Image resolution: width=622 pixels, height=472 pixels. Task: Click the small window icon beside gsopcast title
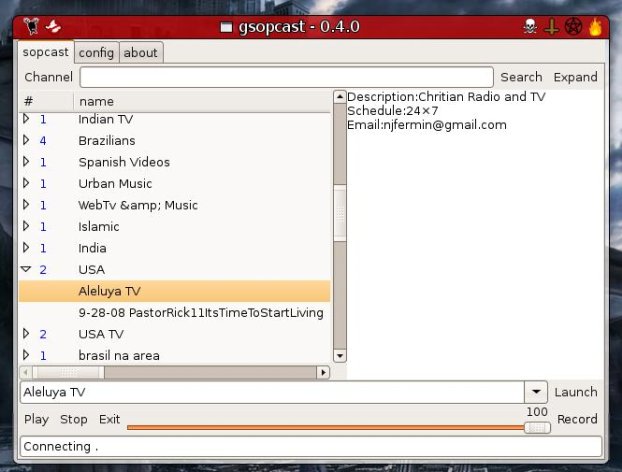[226, 27]
